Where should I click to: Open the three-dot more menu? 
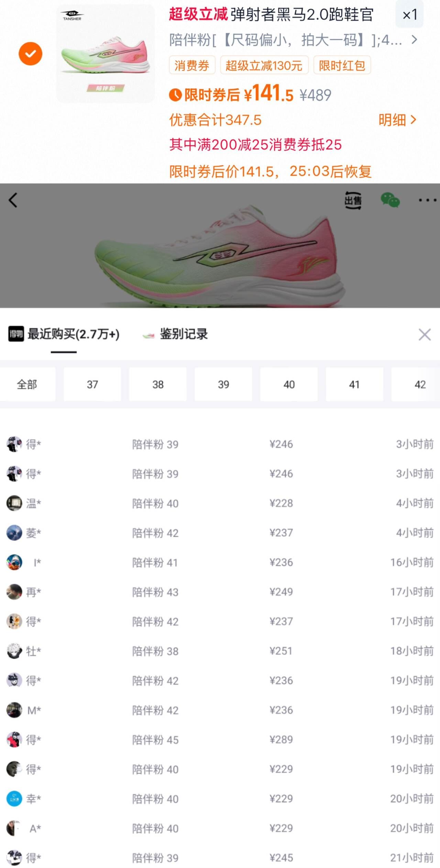(427, 200)
